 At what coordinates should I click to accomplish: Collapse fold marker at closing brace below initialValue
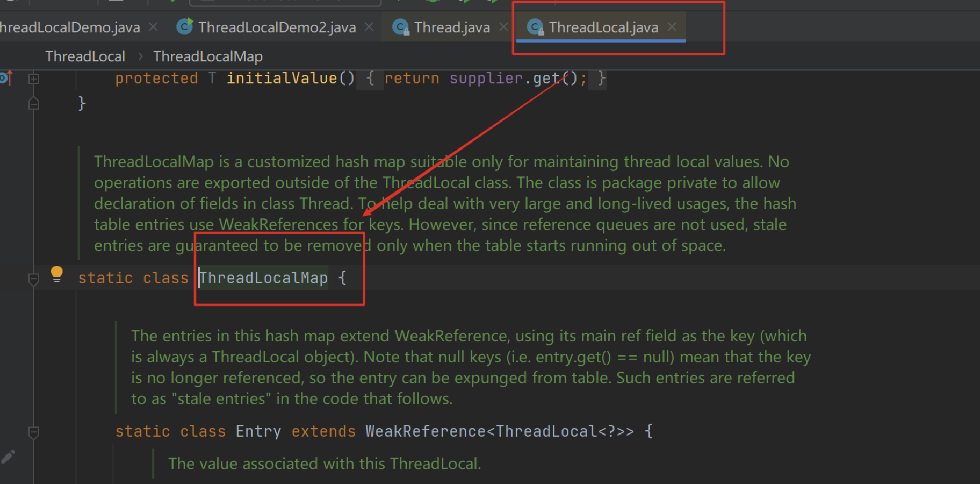(33, 103)
